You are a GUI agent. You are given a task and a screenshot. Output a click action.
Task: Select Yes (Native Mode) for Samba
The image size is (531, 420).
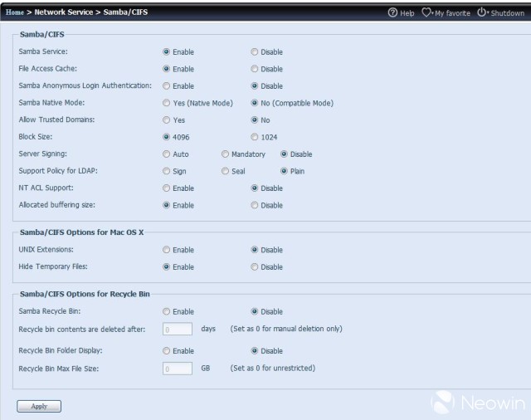[x=166, y=103]
